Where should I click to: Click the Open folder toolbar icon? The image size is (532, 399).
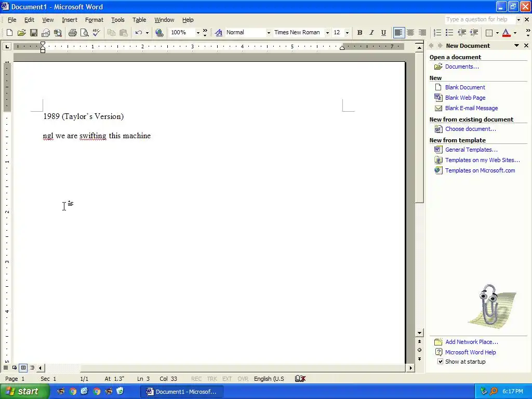[21, 33]
